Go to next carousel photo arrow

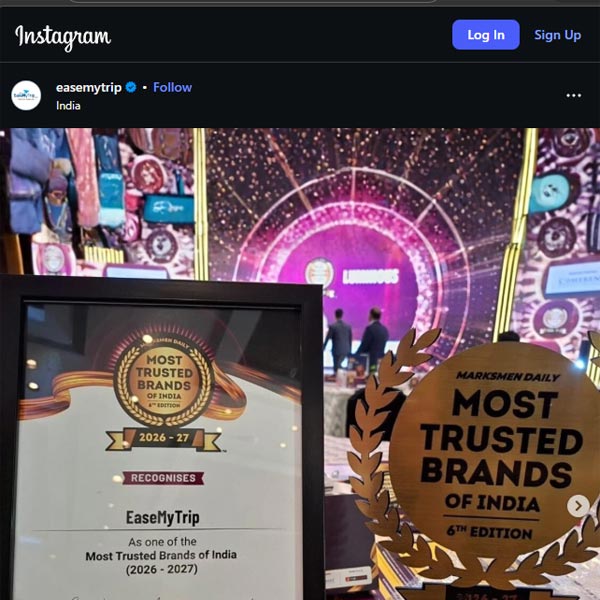578,506
